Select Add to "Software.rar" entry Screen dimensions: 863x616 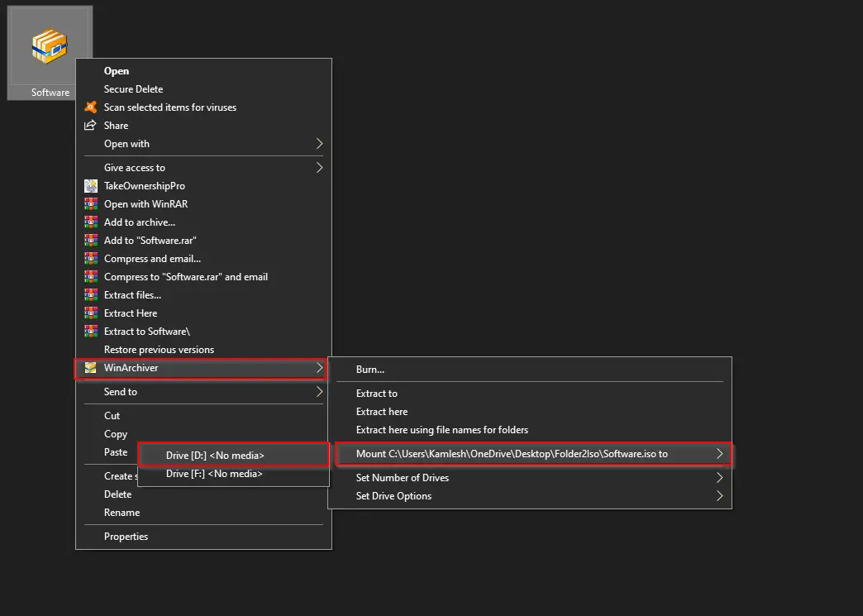click(x=203, y=240)
